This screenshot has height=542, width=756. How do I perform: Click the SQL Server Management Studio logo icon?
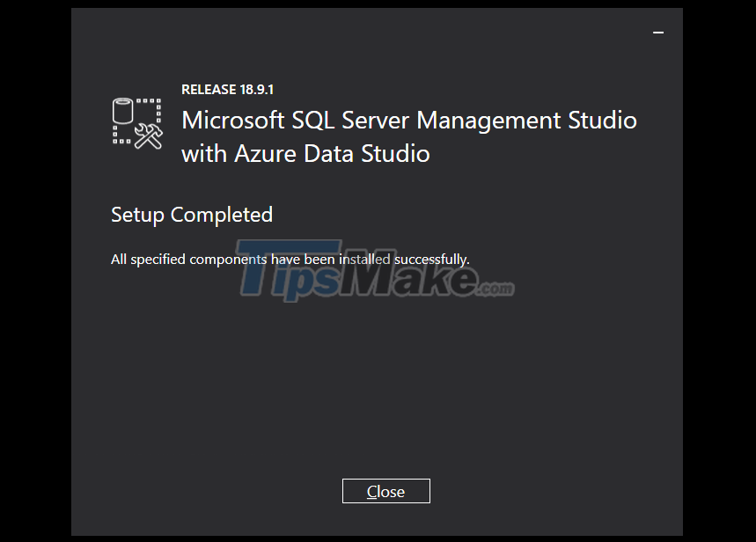(136, 123)
